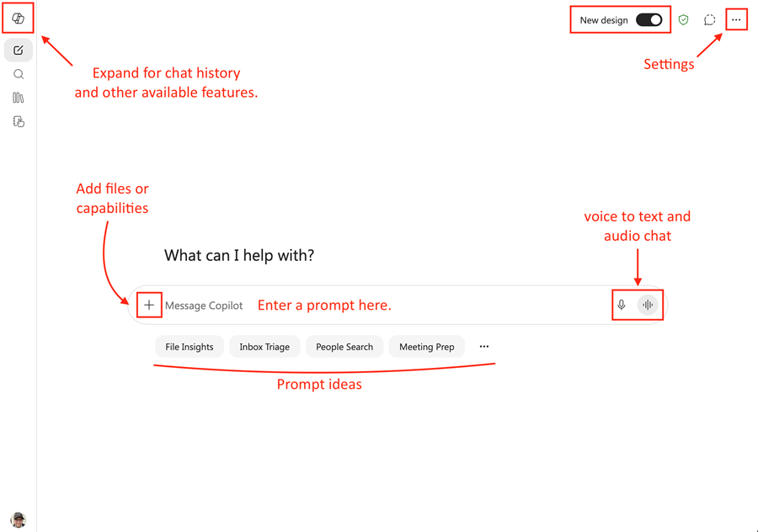Click the temporary chat dashed bubble icon
758x532 pixels.
pyautogui.click(x=709, y=20)
